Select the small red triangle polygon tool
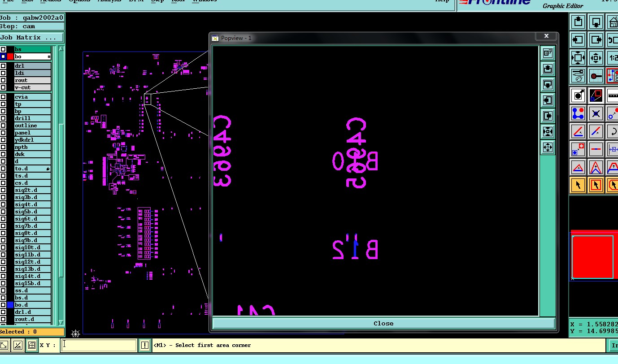 coord(578,168)
